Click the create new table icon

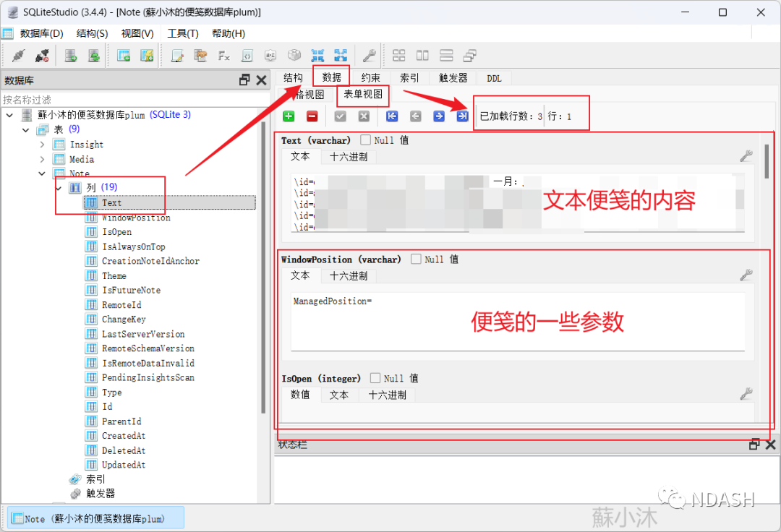[x=124, y=55]
